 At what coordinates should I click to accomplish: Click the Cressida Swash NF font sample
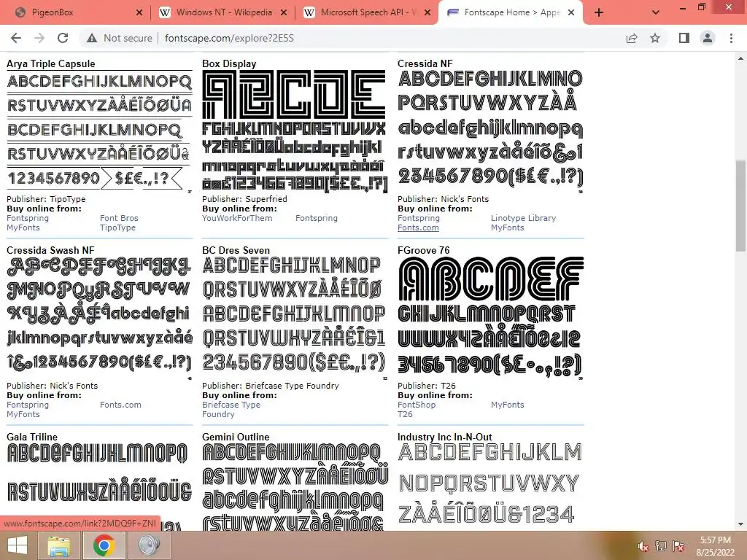click(x=99, y=318)
